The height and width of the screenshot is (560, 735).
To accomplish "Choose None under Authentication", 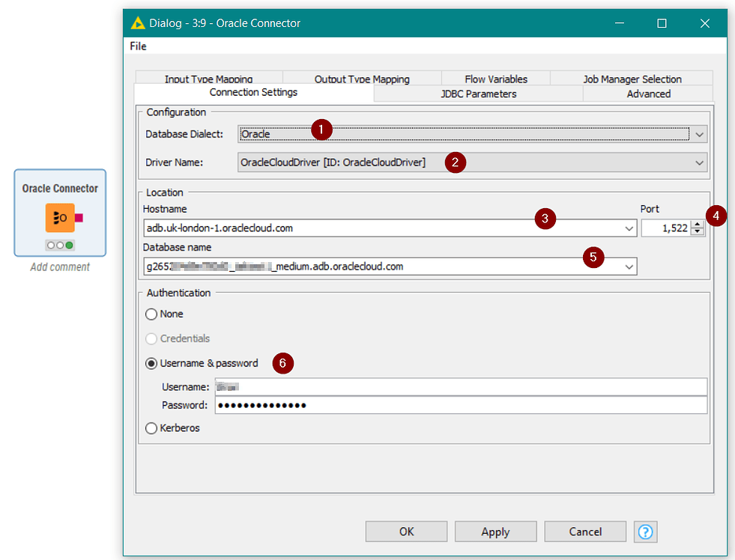I will (x=151, y=314).
